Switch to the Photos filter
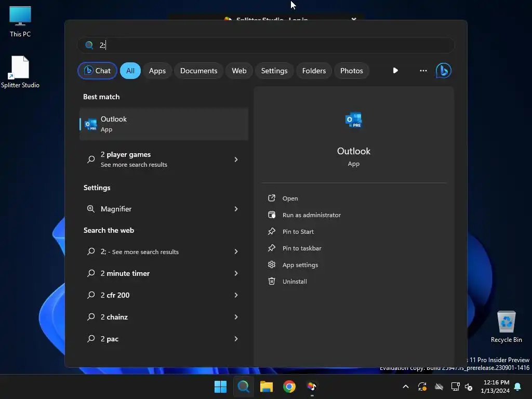 tap(352, 71)
